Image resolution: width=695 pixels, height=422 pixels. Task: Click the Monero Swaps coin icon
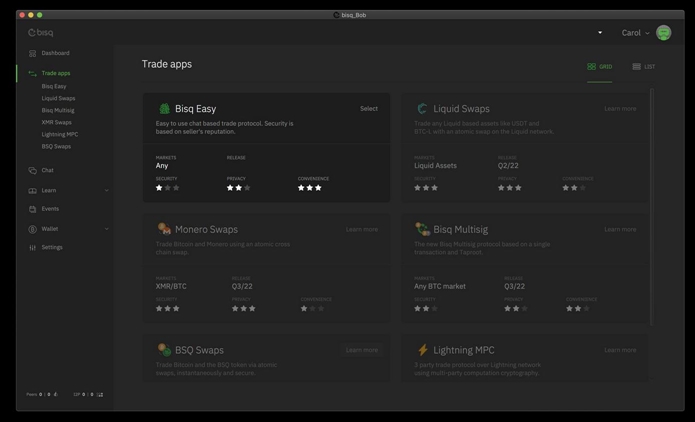[164, 229]
